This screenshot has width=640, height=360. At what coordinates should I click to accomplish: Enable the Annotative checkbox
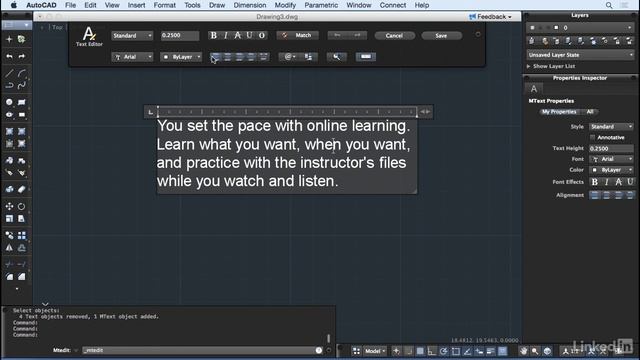[592, 138]
